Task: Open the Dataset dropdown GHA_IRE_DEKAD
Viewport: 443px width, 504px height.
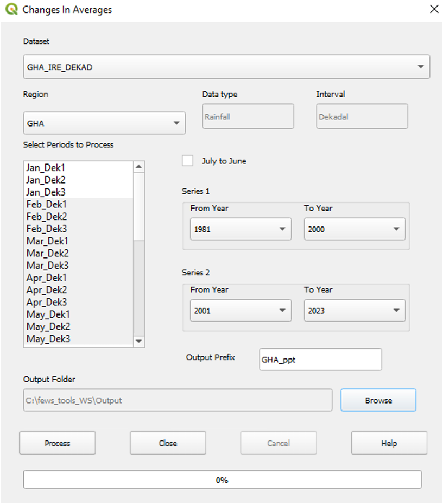Action: (226, 67)
